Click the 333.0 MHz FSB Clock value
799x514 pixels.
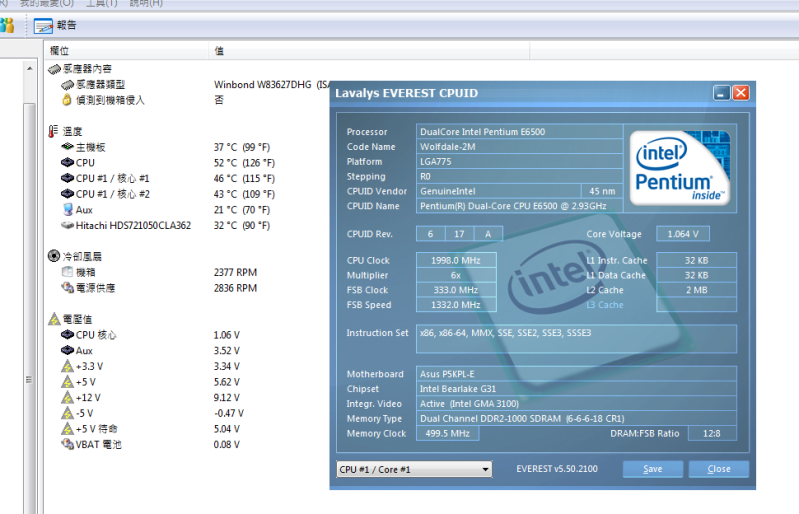tap(456, 290)
